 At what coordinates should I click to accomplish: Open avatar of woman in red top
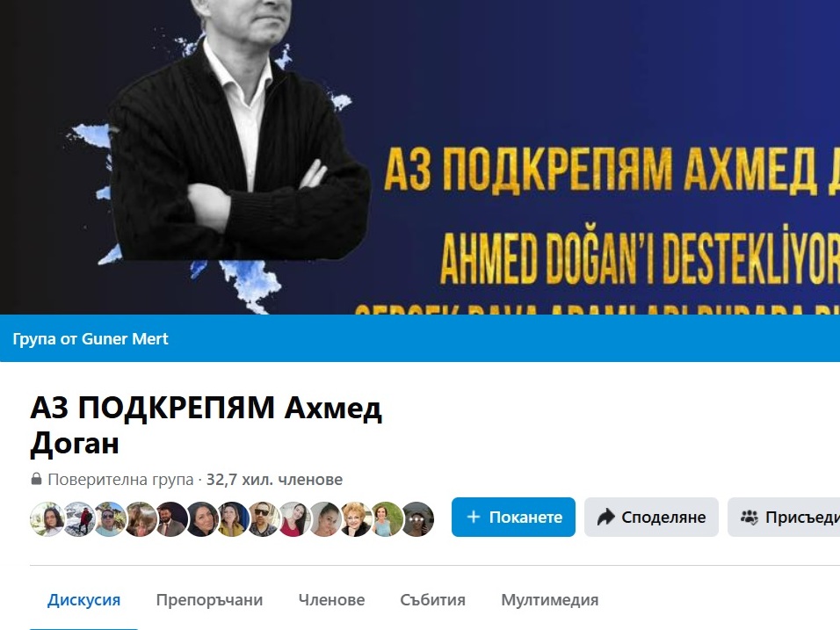point(294,518)
